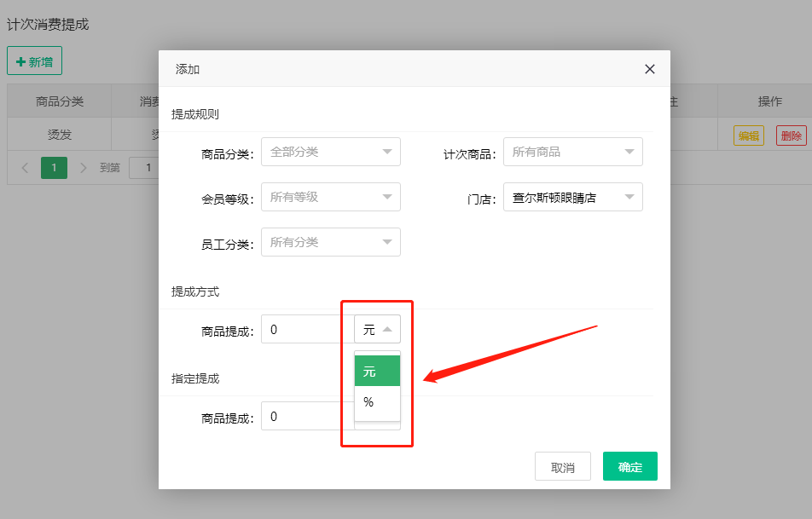This screenshot has width=812, height=519.
Task: Click the 到第 page jump input box
Action: click(x=145, y=168)
